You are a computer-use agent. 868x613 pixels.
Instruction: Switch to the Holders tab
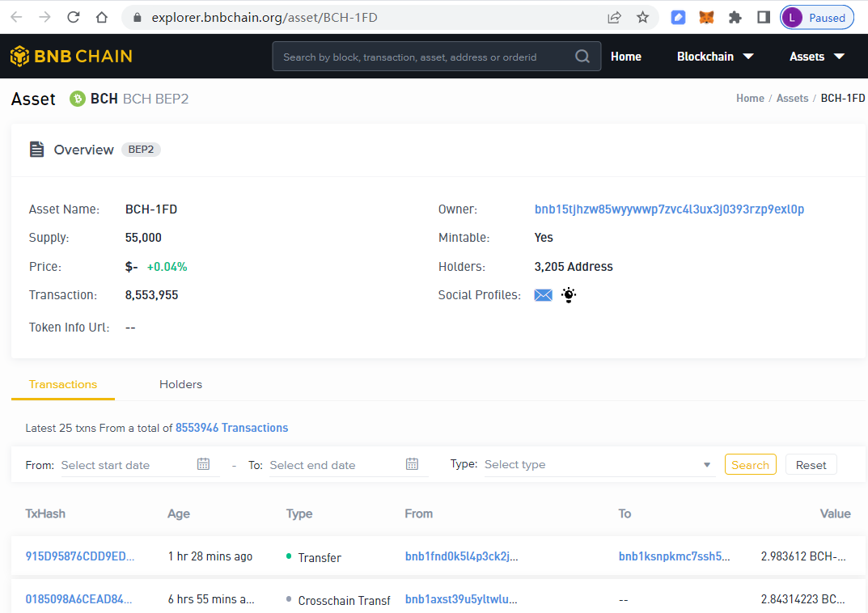point(180,384)
